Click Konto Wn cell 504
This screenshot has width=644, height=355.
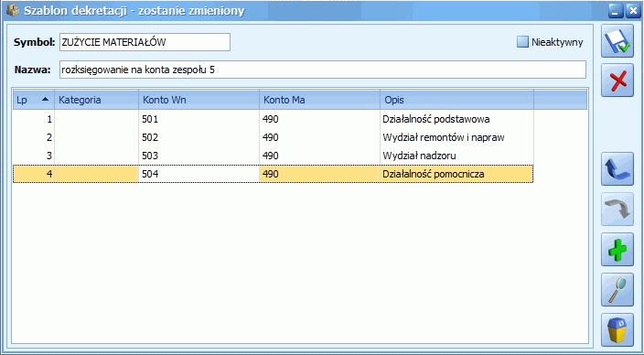[199, 174]
